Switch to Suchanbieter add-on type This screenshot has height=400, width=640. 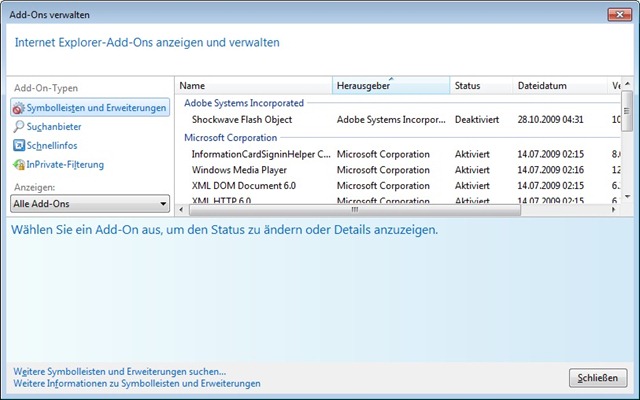pos(54,127)
